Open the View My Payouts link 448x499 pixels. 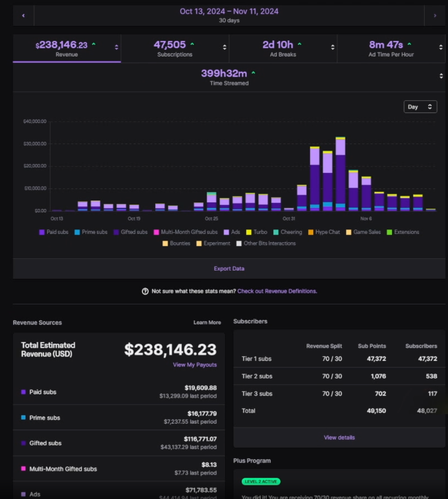pyautogui.click(x=195, y=365)
